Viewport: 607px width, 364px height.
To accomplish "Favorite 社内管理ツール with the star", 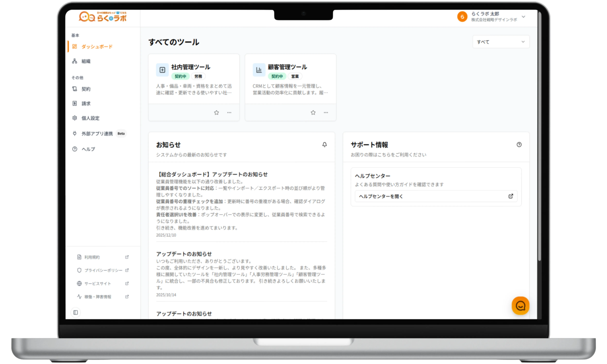I will (x=216, y=113).
